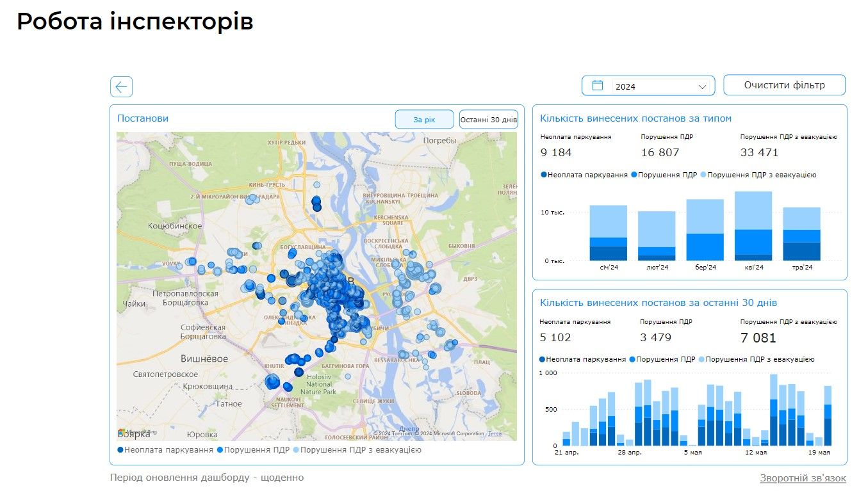Open the Зворотній зв'язок link
Screen dimensions: 868x491
[803, 478]
